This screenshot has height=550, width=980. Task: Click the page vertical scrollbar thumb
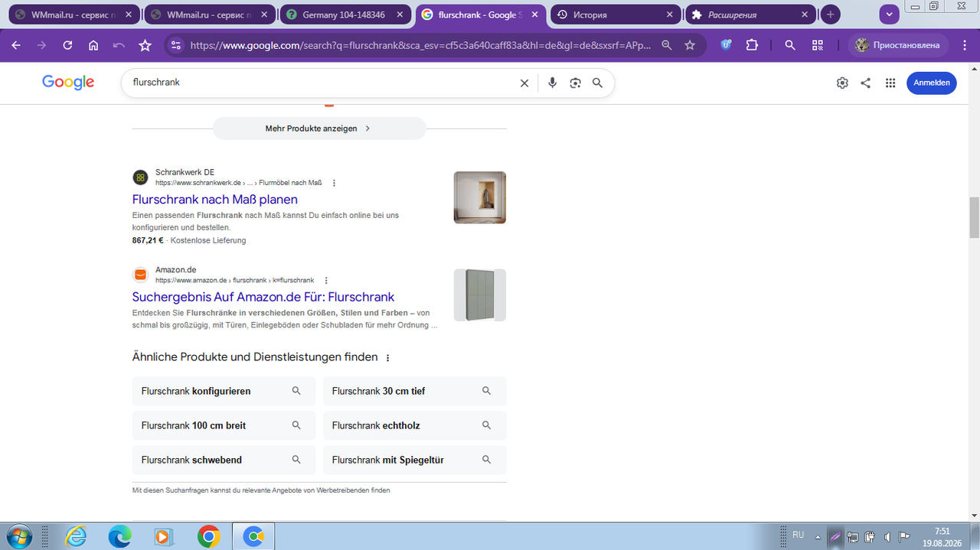pos(975,217)
